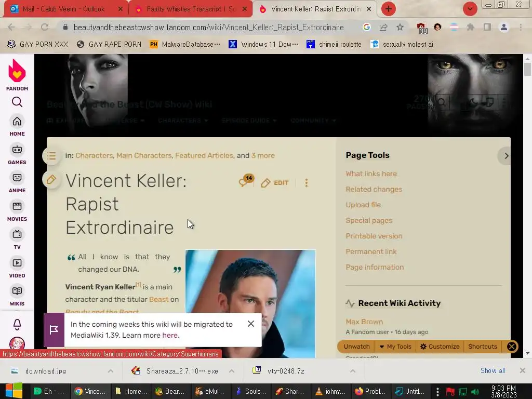Open notifications bell in sidebar

[17, 324]
